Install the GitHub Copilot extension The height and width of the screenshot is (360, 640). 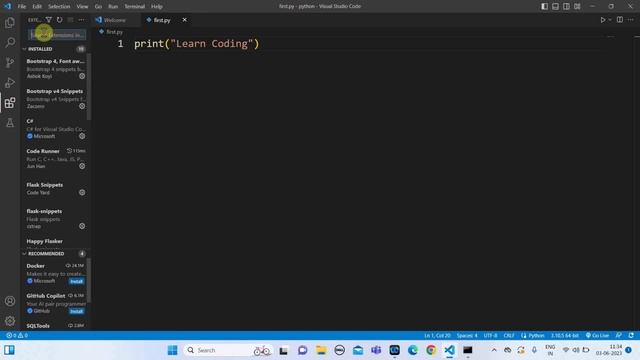click(76, 311)
